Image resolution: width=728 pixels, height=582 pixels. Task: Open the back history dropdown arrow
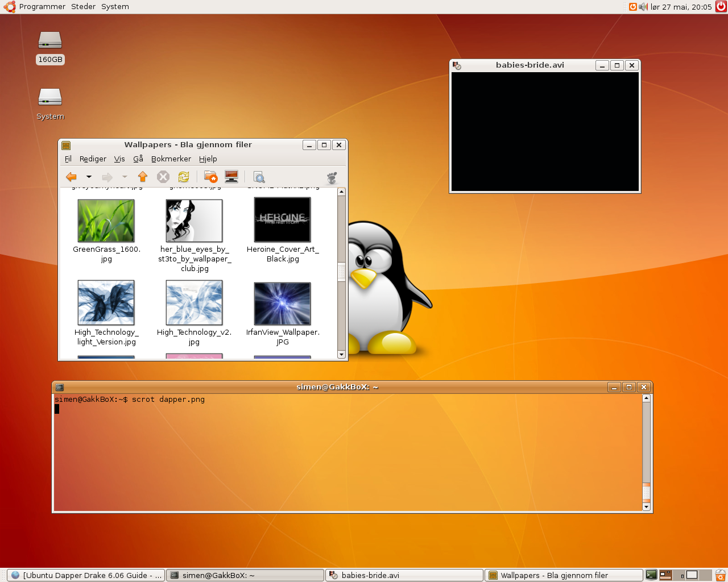point(89,177)
